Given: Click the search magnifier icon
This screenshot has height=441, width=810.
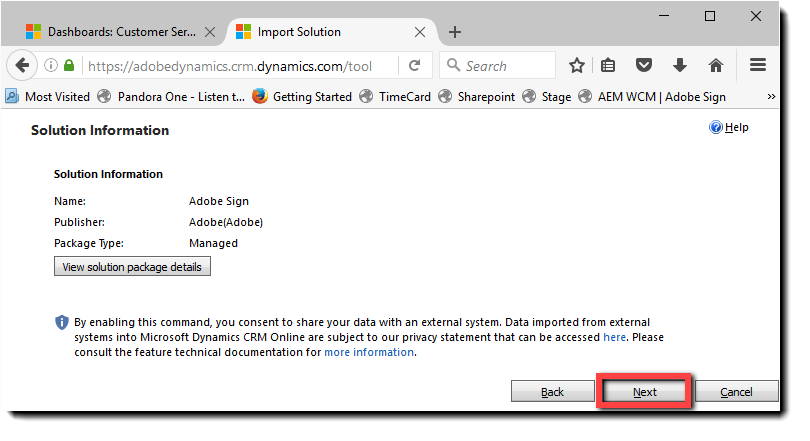Looking at the screenshot, I should pyautogui.click(x=453, y=65).
